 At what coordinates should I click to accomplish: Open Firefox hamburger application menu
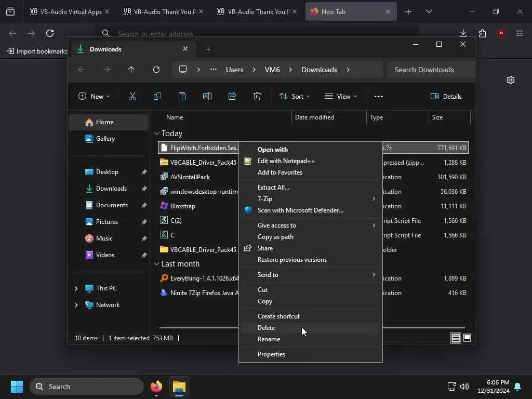click(520, 33)
